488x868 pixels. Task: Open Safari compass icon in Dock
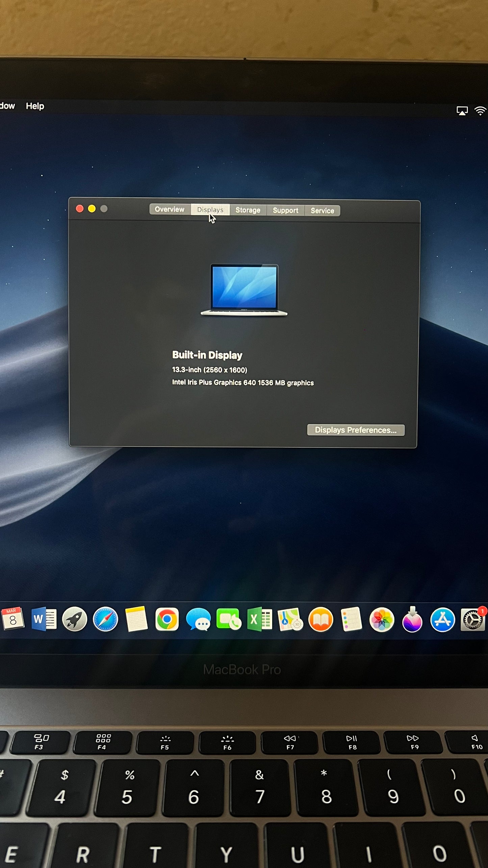[x=105, y=619]
